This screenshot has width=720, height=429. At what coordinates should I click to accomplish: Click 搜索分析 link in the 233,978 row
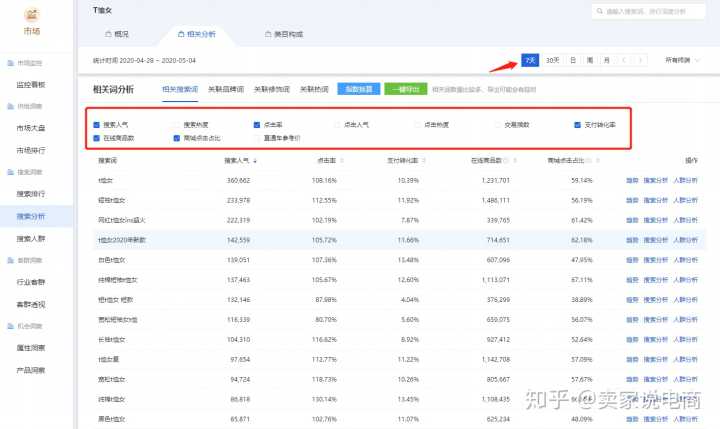coord(655,200)
